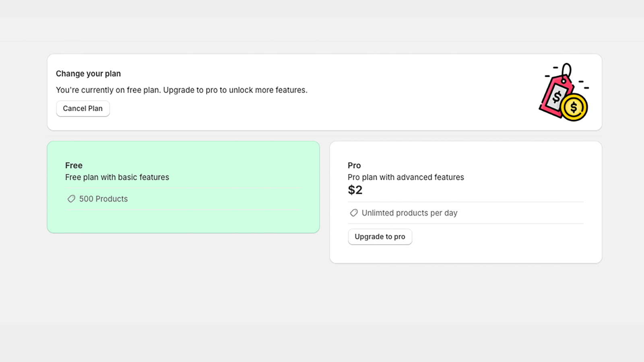Select the Pro plan title
This screenshot has width=644, height=362.
click(354, 165)
